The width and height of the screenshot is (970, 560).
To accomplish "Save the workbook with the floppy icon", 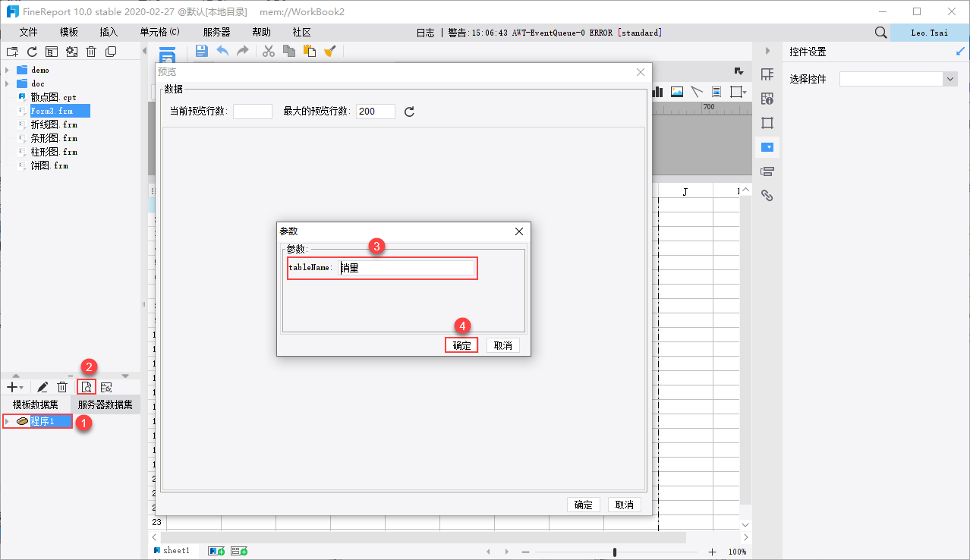I will tap(202, 51).
